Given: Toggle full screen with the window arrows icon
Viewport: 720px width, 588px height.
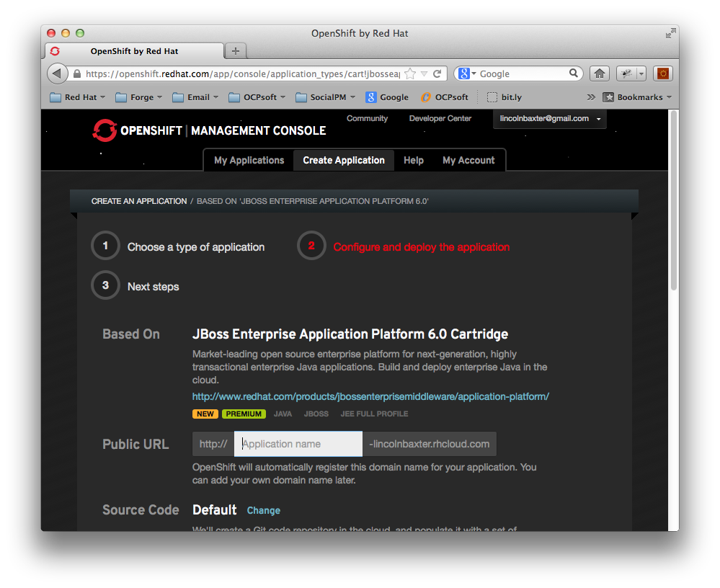Looking at the screenshot, I should click(x=670, y=34).
